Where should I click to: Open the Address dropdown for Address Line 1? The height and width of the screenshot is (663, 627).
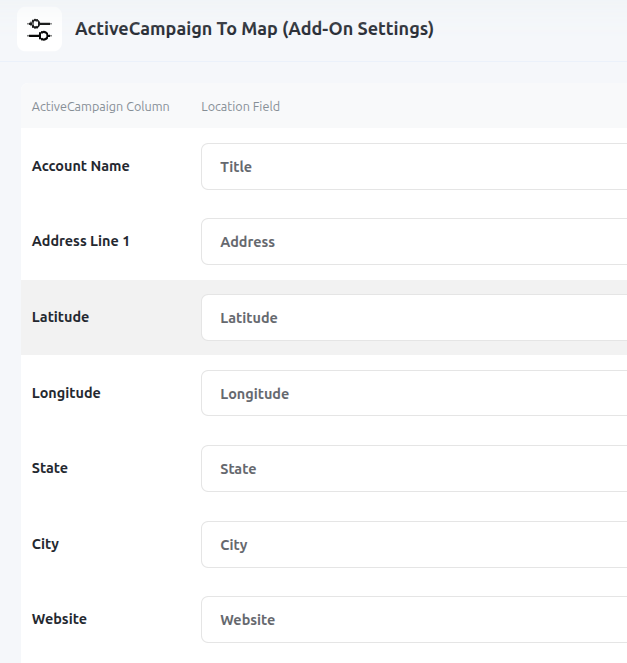coord(414,242)
